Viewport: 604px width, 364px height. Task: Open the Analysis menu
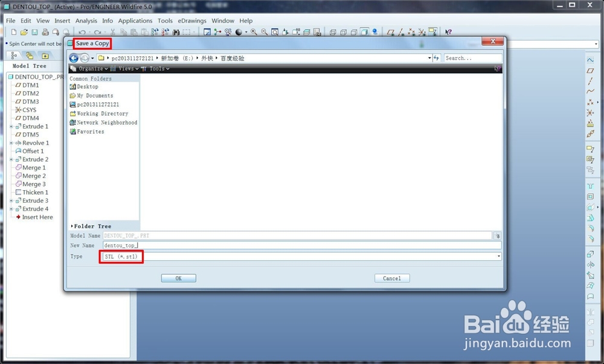86,21
